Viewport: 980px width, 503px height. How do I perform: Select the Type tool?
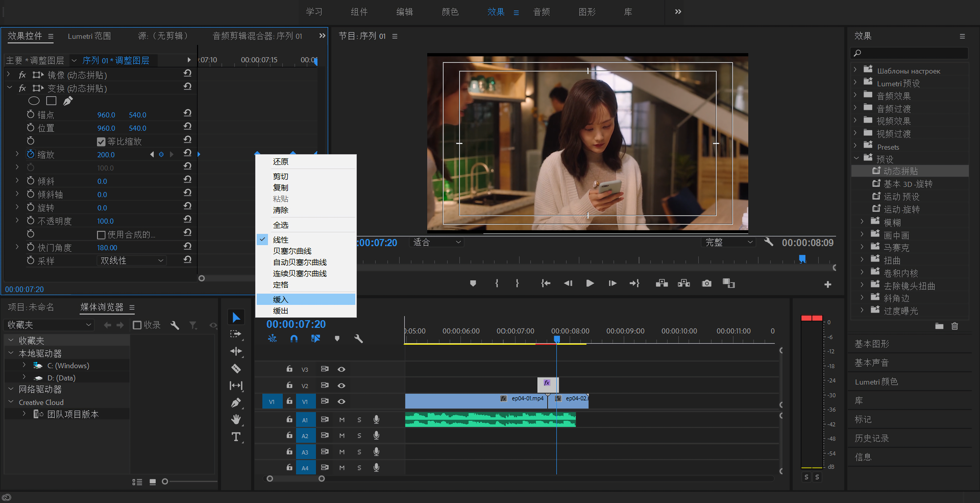click(x=236, y=437)
